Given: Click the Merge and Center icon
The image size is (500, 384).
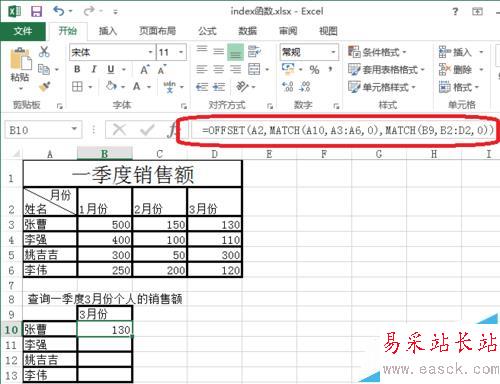Looking at the screenshot, I should [254, 69].
